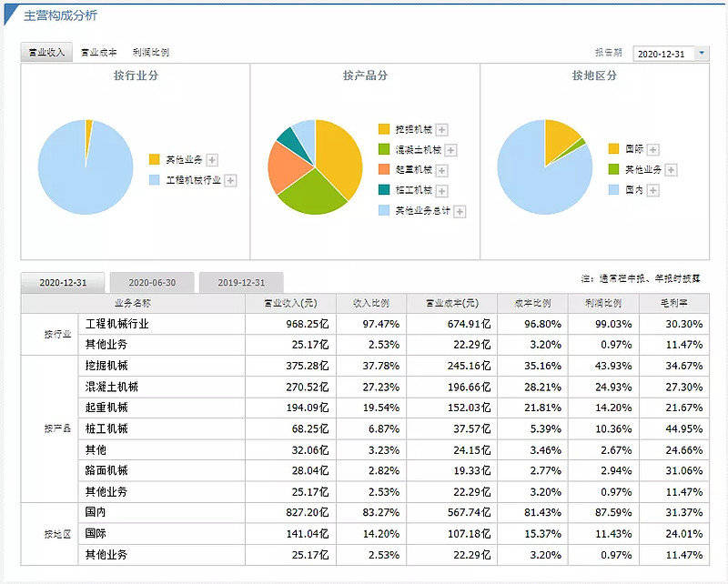The image size is (728, 584).
Task: Click the yellow 挖掘机械 legend color swatch
Action: coord(384,129)
